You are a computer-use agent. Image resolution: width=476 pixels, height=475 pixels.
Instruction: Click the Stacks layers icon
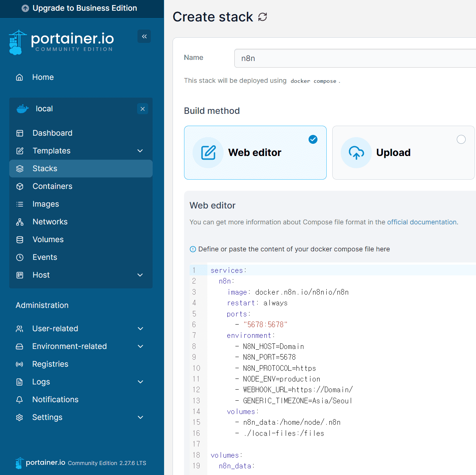pyautogui.click(x=20, y=169)
